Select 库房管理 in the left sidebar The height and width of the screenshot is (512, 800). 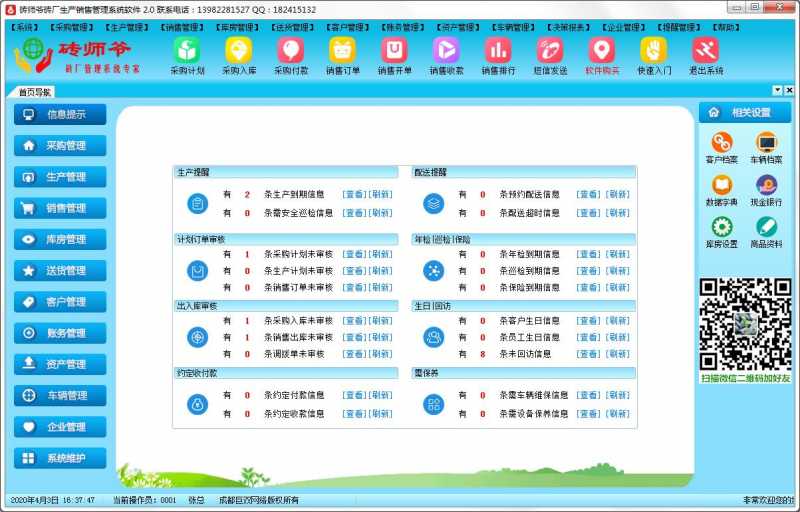(x=60, y=239)
